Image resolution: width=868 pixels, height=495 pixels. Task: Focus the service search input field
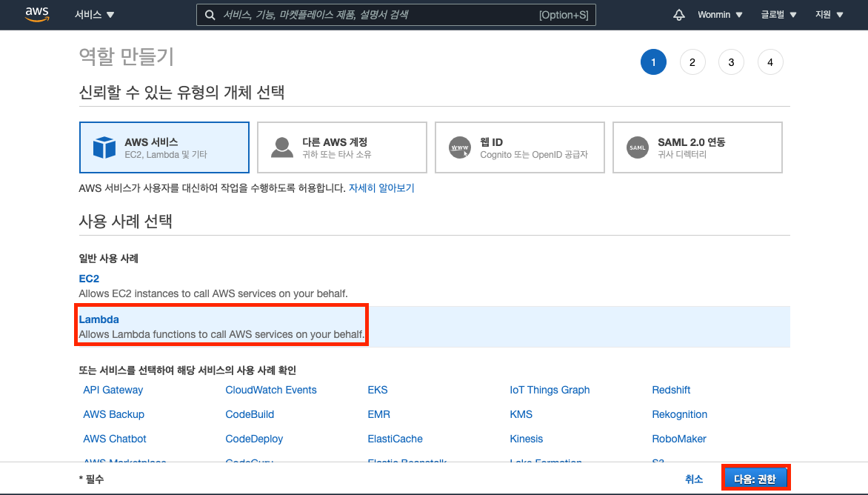coord(395,15)
